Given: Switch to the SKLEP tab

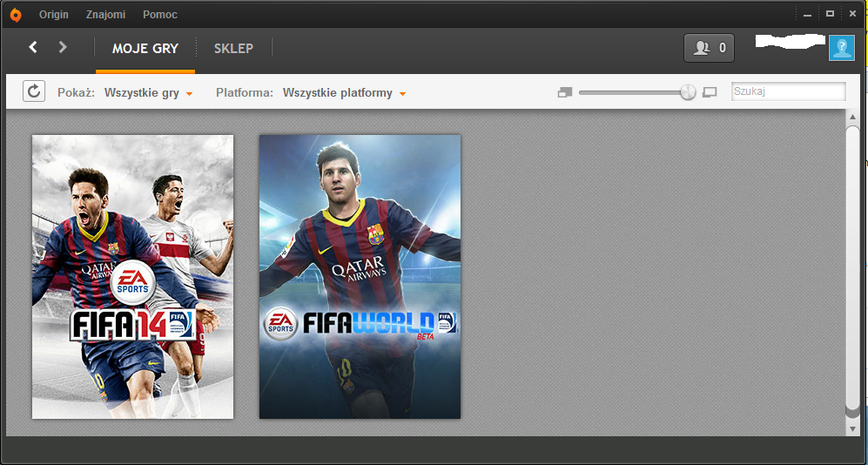Looking at the screenshot, I should coord(233,48).
